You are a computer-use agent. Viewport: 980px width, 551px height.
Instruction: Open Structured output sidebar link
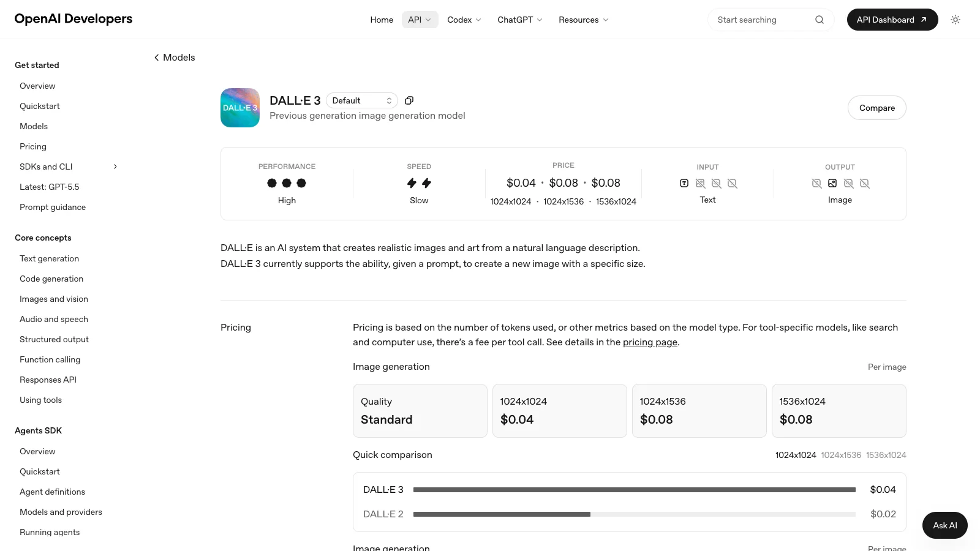pyautogui.click(x=54, y=339)
